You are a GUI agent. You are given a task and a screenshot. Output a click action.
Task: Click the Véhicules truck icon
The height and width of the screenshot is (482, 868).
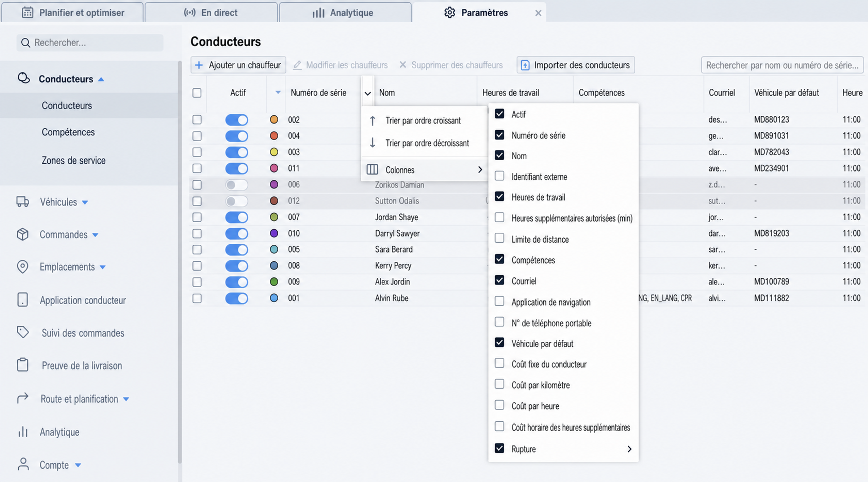tap(22, 202)
